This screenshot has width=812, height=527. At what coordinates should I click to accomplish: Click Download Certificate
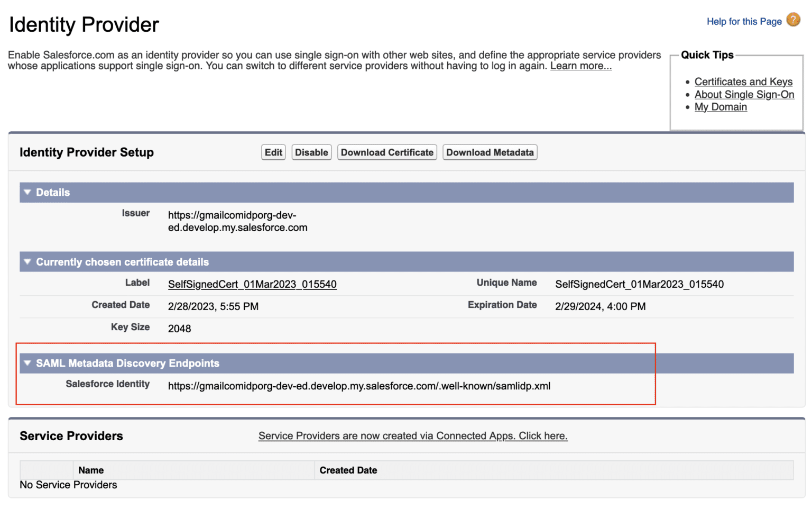pyautogui.click(x=387, y=152)
